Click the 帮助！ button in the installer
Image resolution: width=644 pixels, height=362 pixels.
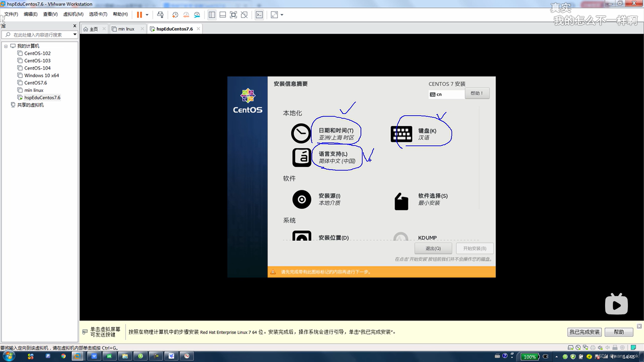pos(477,93)
